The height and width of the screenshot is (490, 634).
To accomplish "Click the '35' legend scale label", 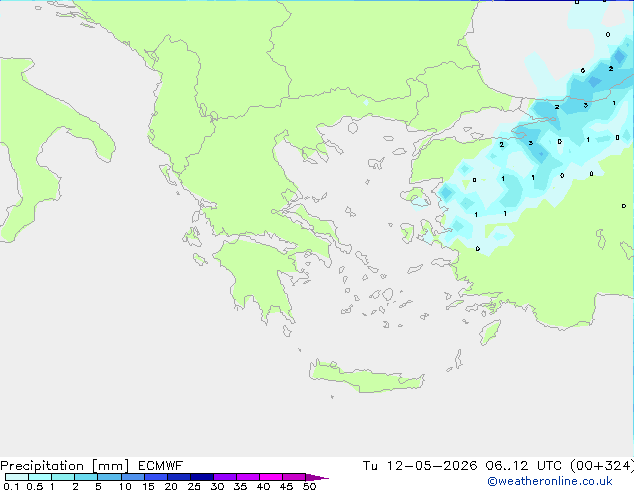I will [x=240, y=486].
